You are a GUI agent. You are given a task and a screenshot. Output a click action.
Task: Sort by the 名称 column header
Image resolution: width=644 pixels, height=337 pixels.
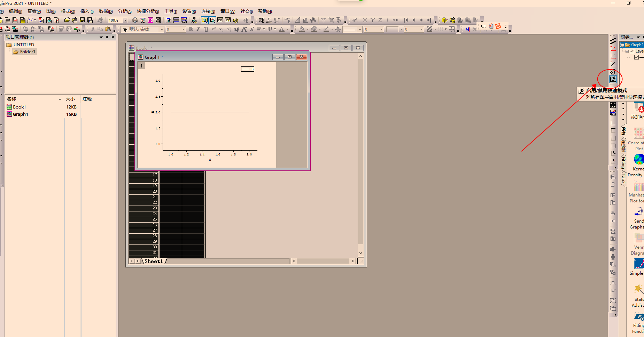(x=12, y=99)
